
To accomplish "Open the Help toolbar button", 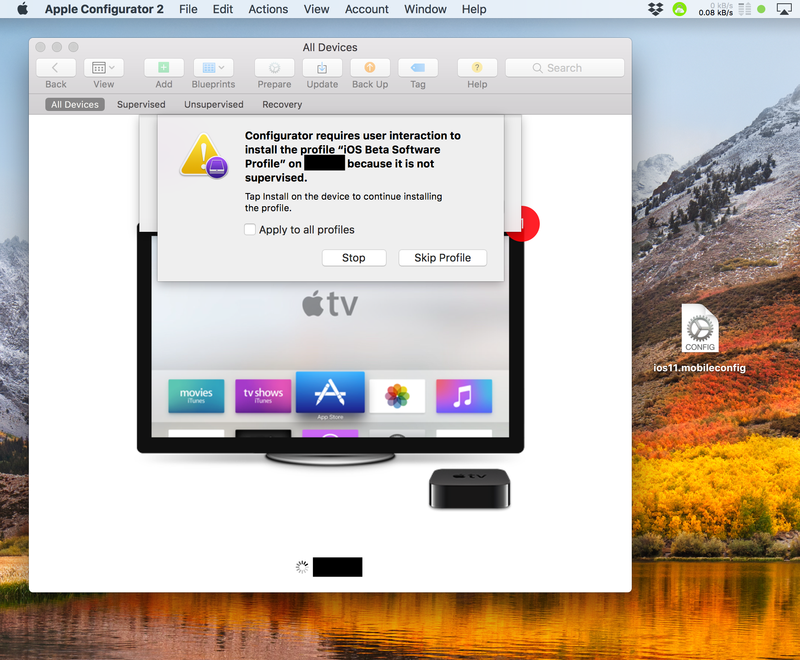I will point(477,68).
